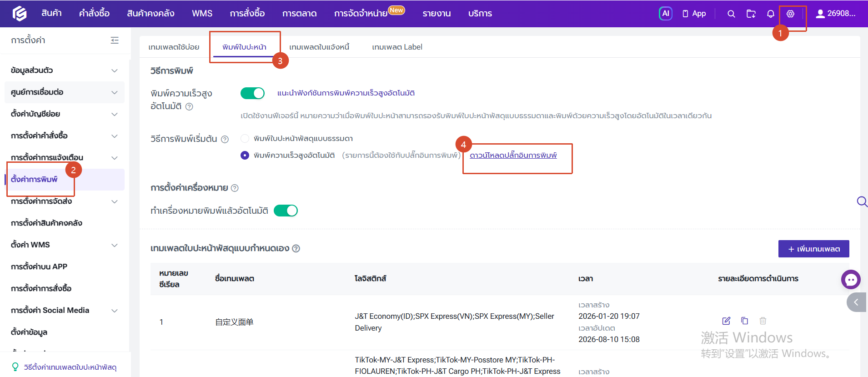Select ตั้งค่าการพิมพ์ in sidebar
The image size is (868, 377).
click(x=64, y=180)
